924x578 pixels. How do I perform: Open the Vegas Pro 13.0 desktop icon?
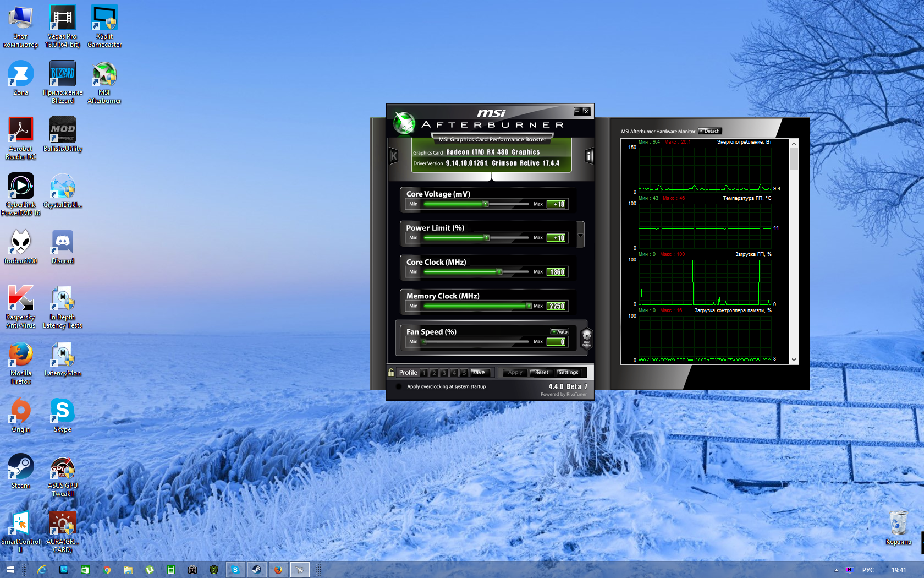tap(62, 26)
